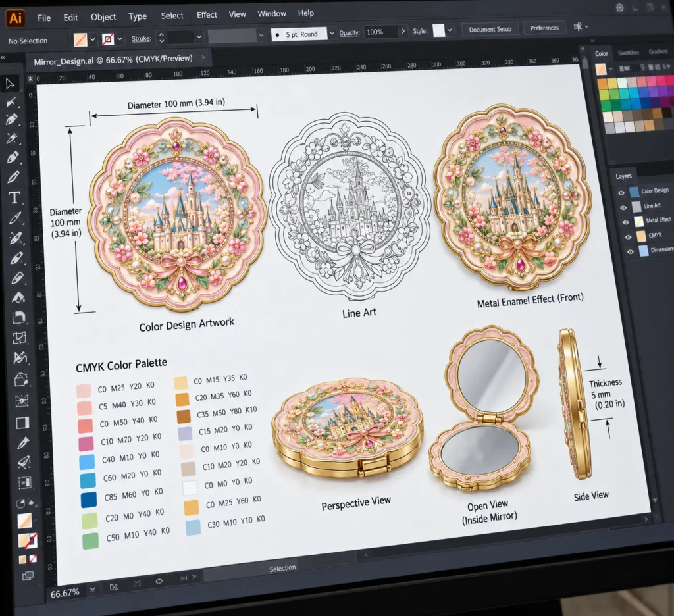Click the 66.67% zoom field
This screenshot has width=674, height=616.
[65, 594]
